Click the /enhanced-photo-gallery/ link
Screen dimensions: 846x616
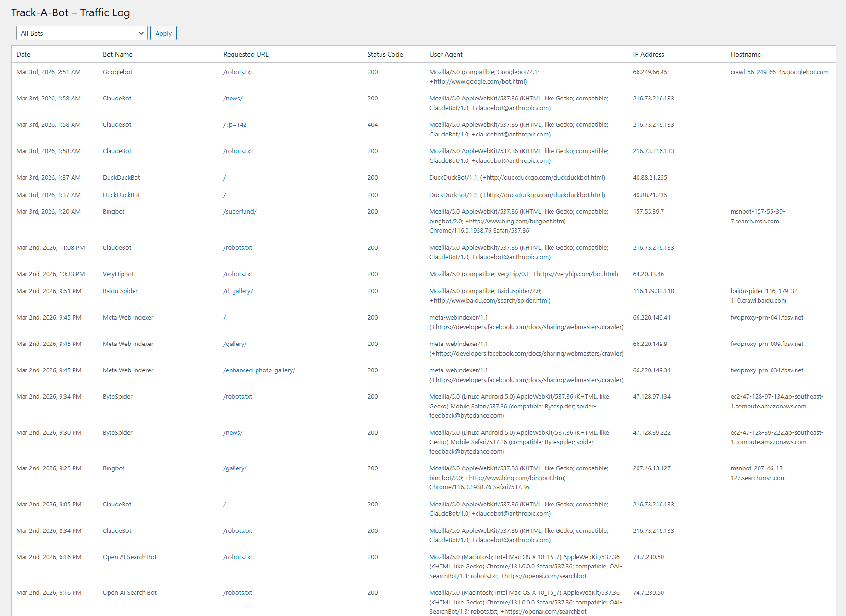[259, 370]
